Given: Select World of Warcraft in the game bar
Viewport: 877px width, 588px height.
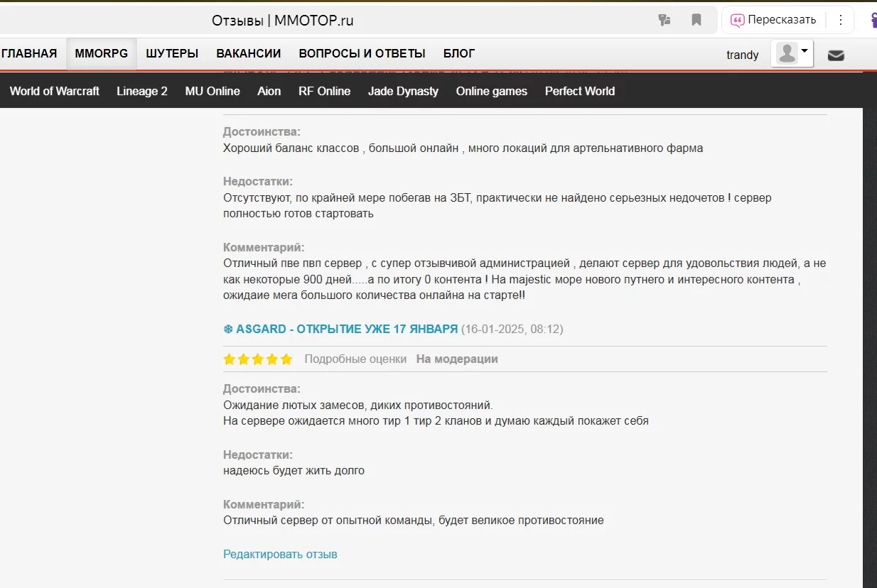Looking at the screenshot, I should 55,91.
